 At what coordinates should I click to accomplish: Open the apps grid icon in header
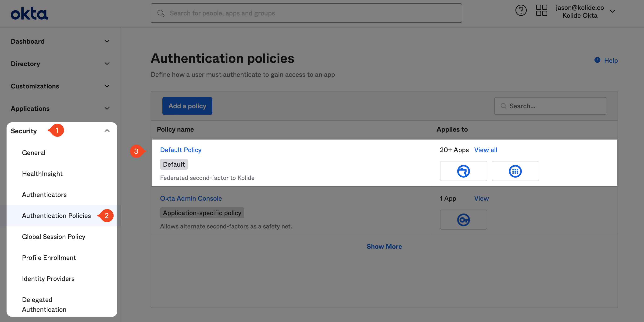coord(541,11)
